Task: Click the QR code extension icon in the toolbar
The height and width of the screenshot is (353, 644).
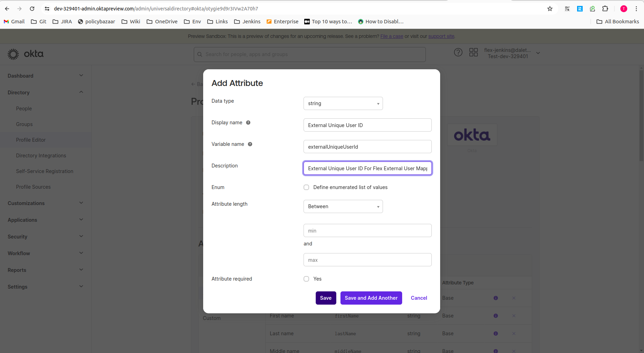Action: coord(567,9)
